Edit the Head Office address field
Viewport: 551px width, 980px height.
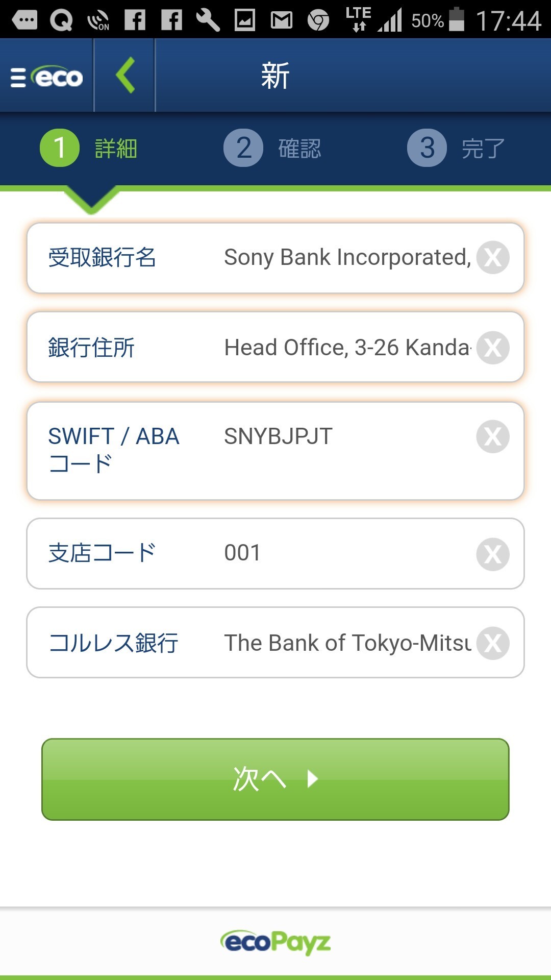(347, 348)
